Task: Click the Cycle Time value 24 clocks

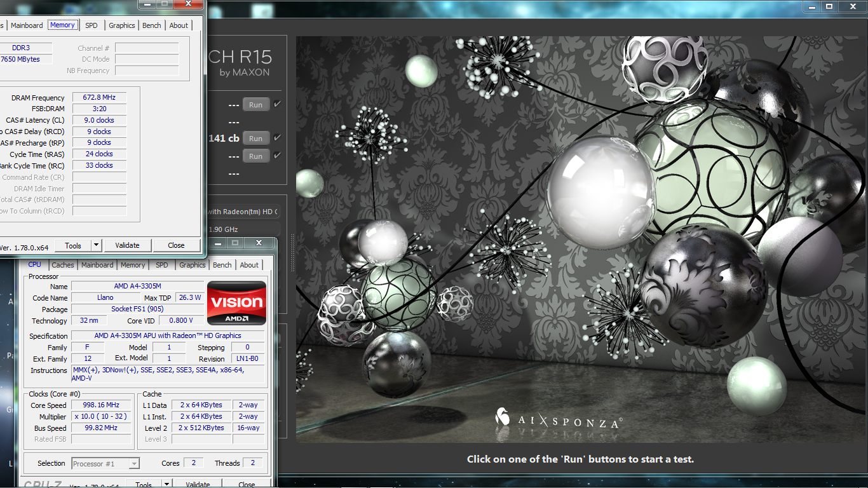Action: tap(99, 154)
